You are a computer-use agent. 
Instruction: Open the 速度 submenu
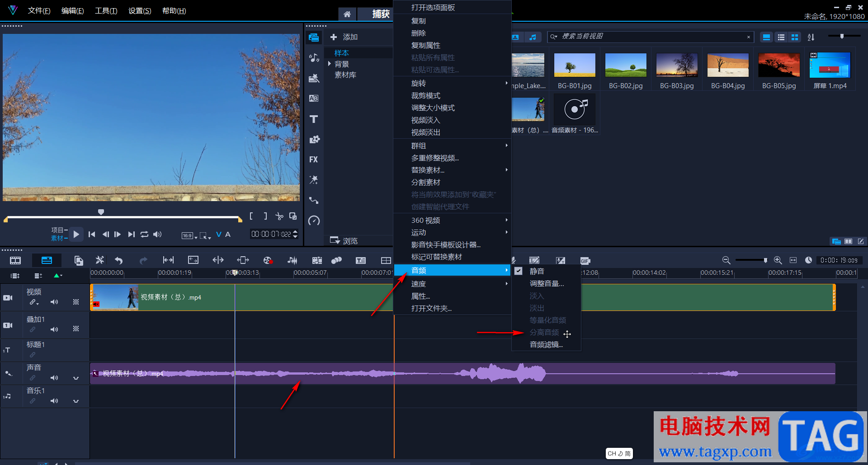tap(452, 284)
